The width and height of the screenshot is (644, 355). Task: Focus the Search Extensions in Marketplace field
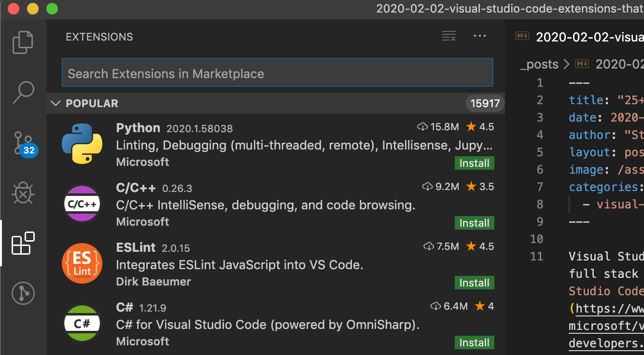point(278,72)
